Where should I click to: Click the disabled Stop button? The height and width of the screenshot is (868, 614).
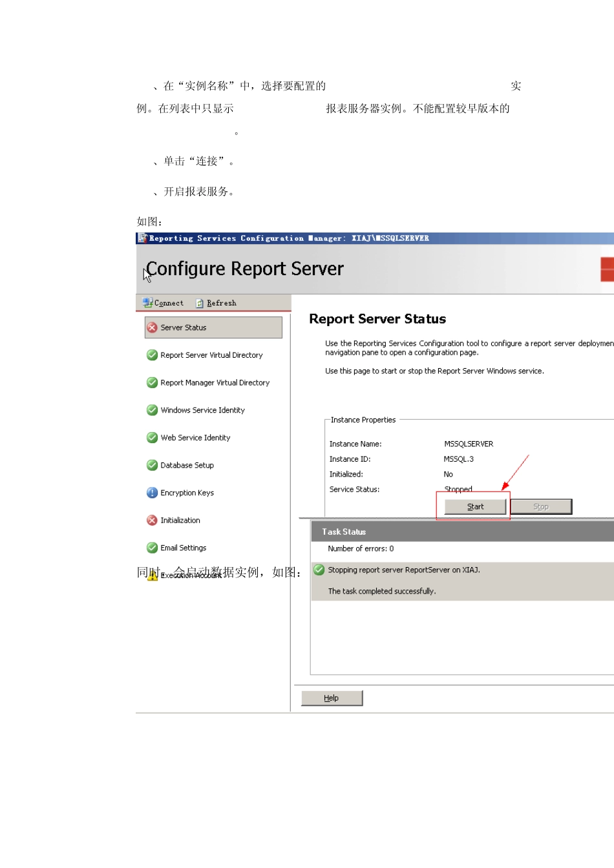(x=541, y=507)
